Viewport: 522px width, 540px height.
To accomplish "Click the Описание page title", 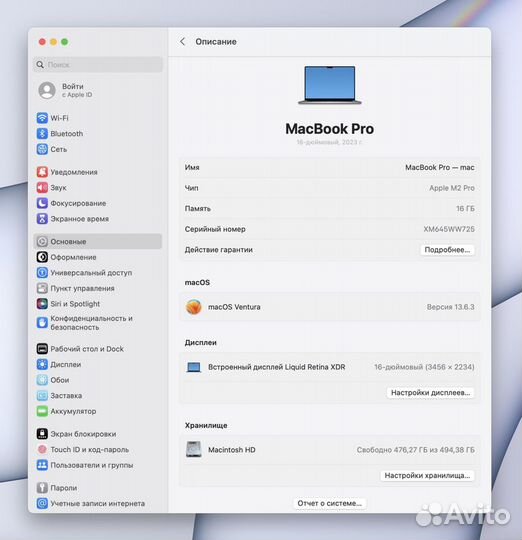I will (x=216, y=42).
